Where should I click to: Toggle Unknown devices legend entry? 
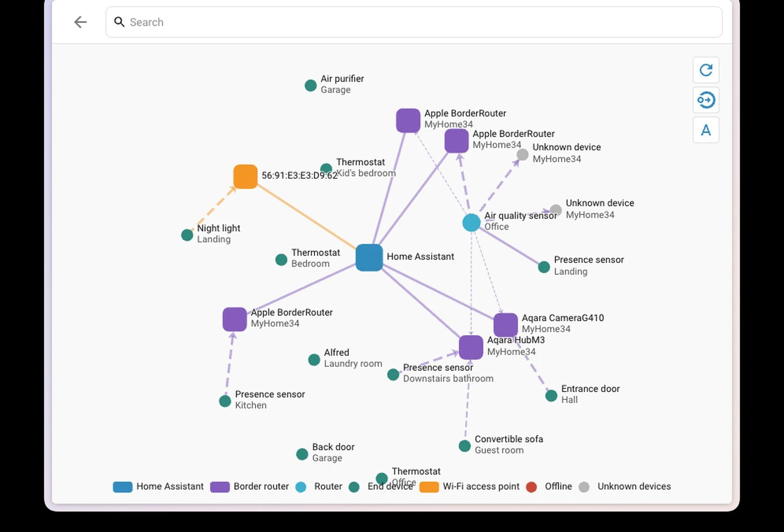625,486
